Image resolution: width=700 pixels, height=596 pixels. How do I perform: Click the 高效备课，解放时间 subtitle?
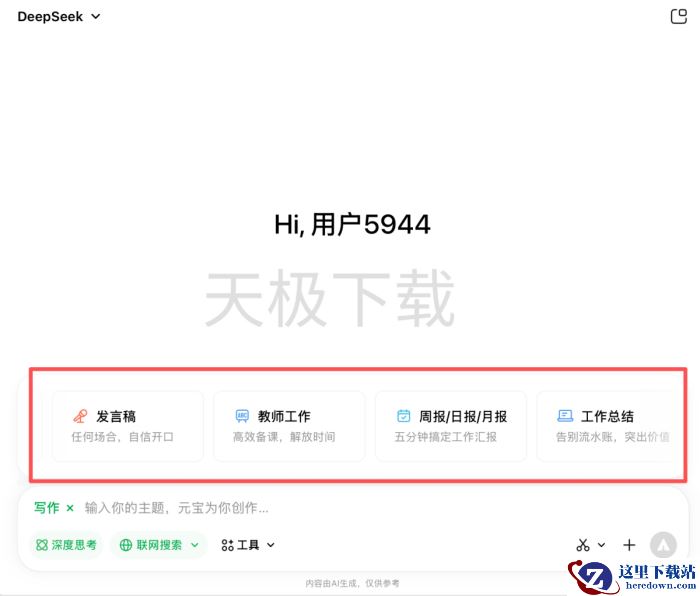point(284,437)
